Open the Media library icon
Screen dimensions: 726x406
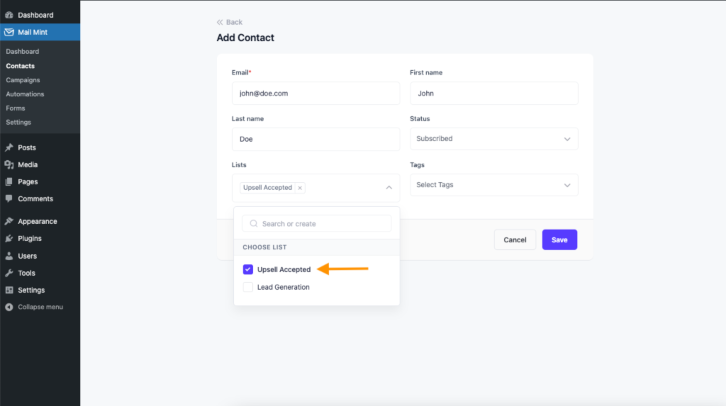(9, 164)
